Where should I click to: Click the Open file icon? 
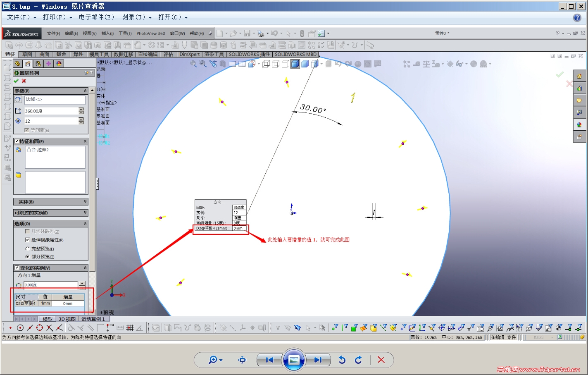(233, 33)
